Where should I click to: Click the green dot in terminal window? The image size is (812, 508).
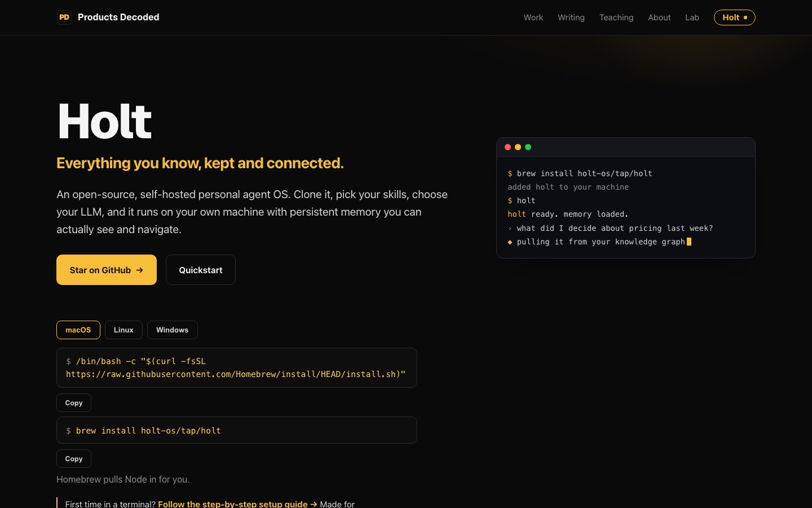528,147
